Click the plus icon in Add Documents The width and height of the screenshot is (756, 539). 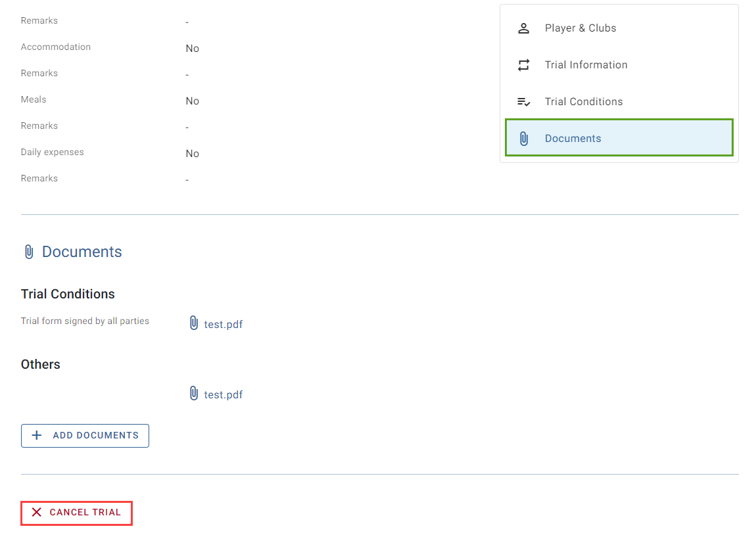pos(37,436)
